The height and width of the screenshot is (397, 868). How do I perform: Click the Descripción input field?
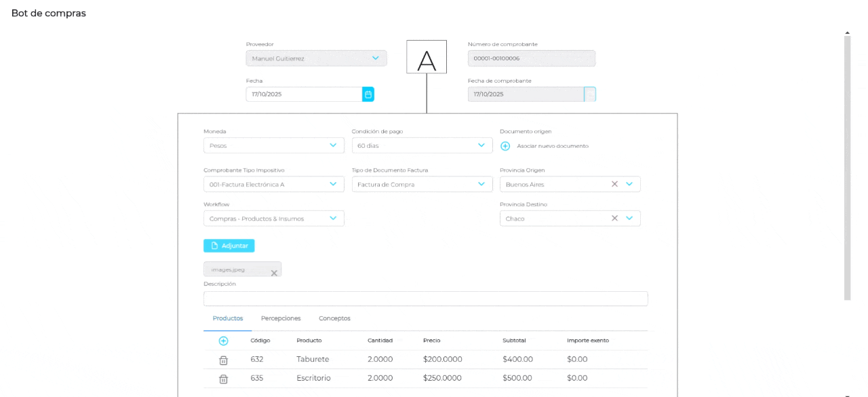coord(425,298)
